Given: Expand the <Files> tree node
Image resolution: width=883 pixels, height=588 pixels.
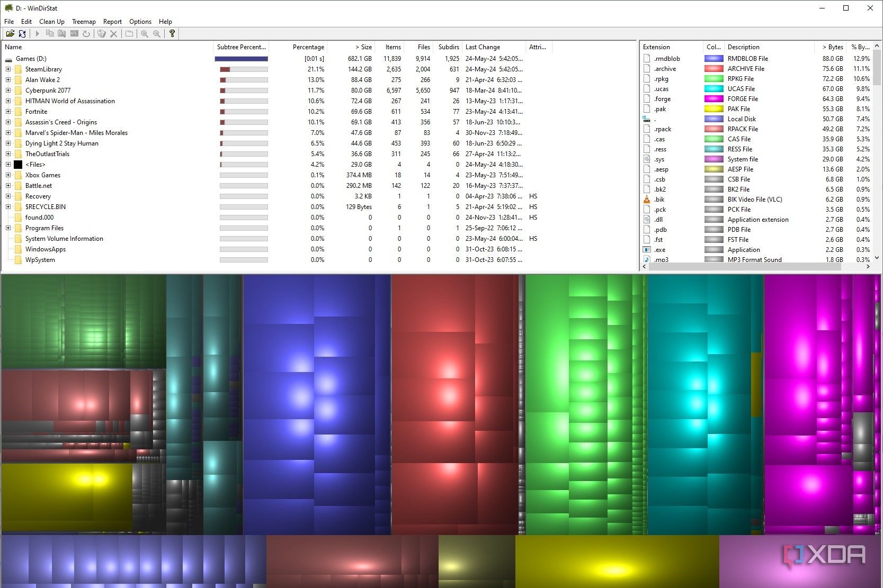Looking at the screenshot, I should pyautogui.click(x=8, y=165).
